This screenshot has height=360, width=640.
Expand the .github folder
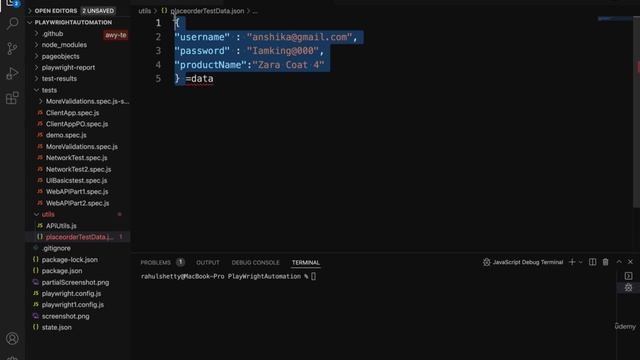52,33
